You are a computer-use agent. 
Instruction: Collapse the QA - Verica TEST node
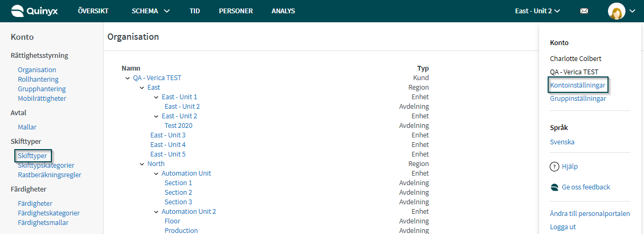pos(128,78)
